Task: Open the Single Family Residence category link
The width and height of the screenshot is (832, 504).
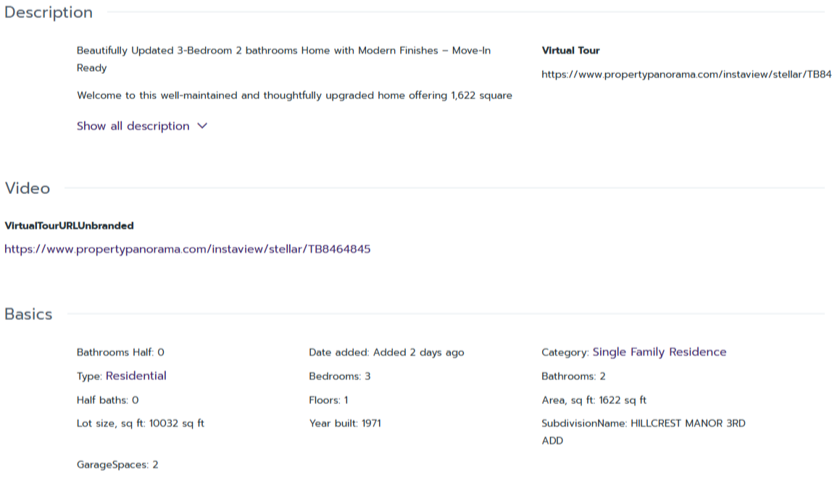Action: [659, 352]
